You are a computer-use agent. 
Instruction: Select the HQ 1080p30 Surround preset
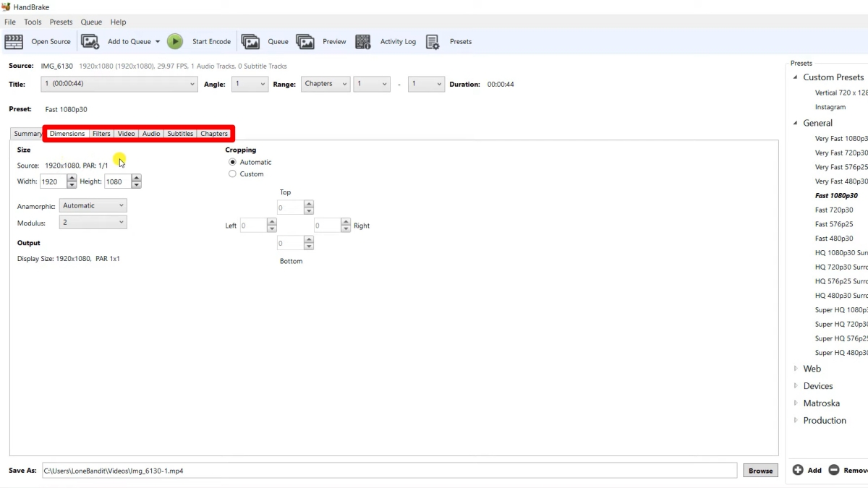(x=841, y=252)
